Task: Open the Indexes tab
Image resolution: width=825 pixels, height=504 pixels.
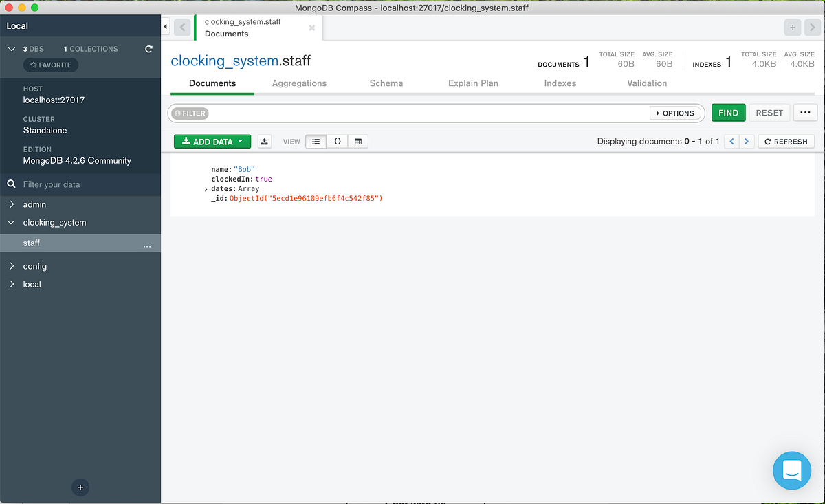Action: click(x=560, y=83)
